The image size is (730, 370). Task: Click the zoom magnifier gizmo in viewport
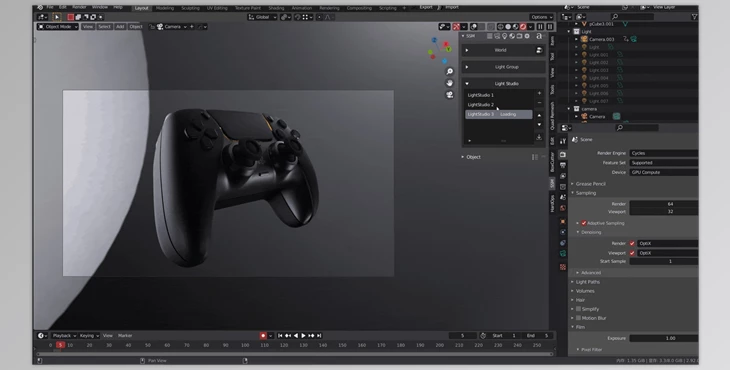tap(449, 71)
